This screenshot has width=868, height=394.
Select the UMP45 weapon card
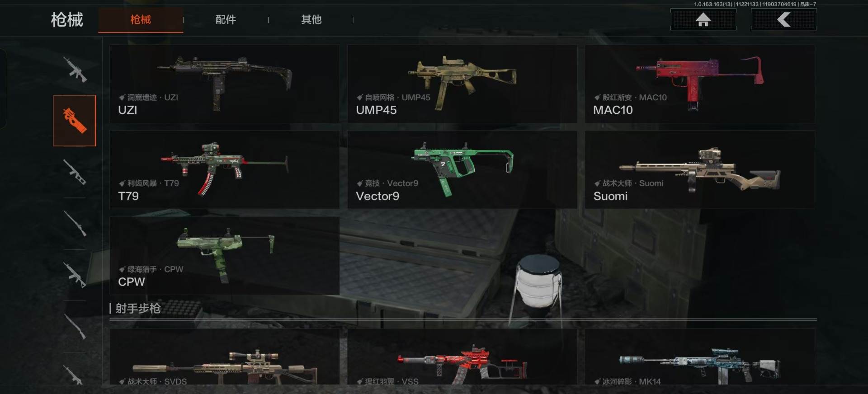(462, 84)
